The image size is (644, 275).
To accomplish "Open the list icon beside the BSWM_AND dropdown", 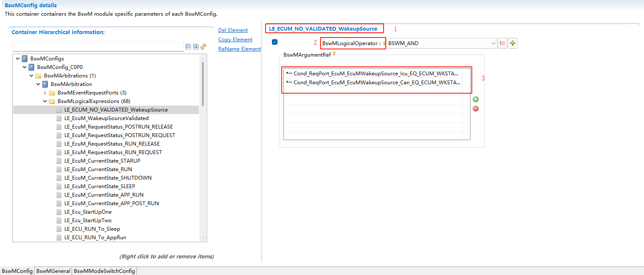I will tap(502, 43).
